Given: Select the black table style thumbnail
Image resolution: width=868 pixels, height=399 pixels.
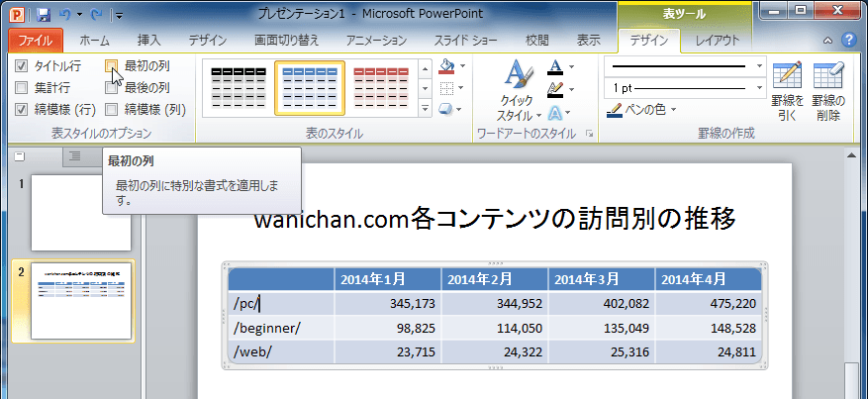Looking at the screenshot, I should click(239, 88).
